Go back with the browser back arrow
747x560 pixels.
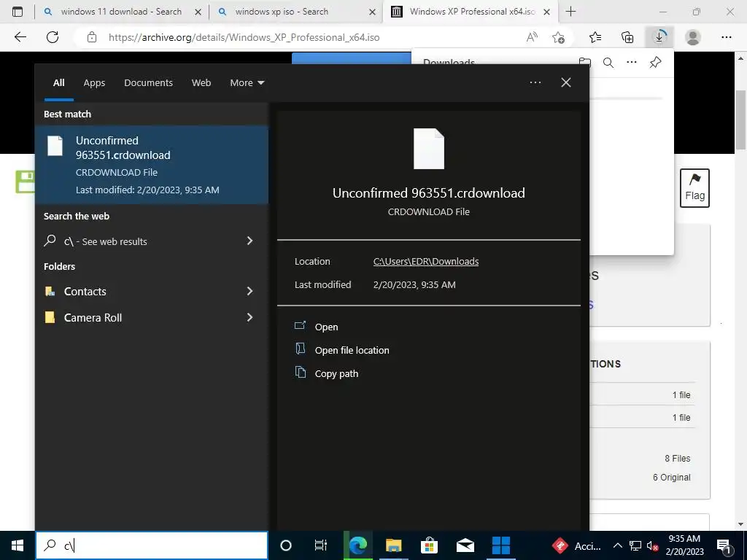[x=20, y=37]
